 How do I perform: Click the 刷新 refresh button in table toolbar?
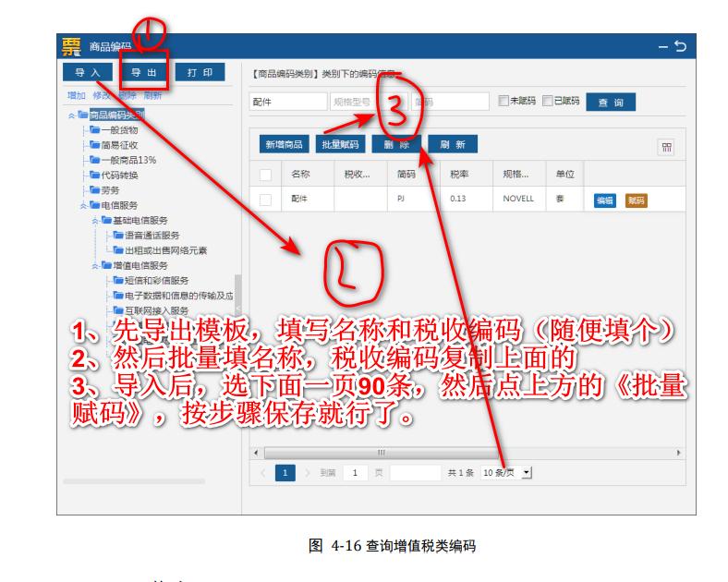point(453,144)
